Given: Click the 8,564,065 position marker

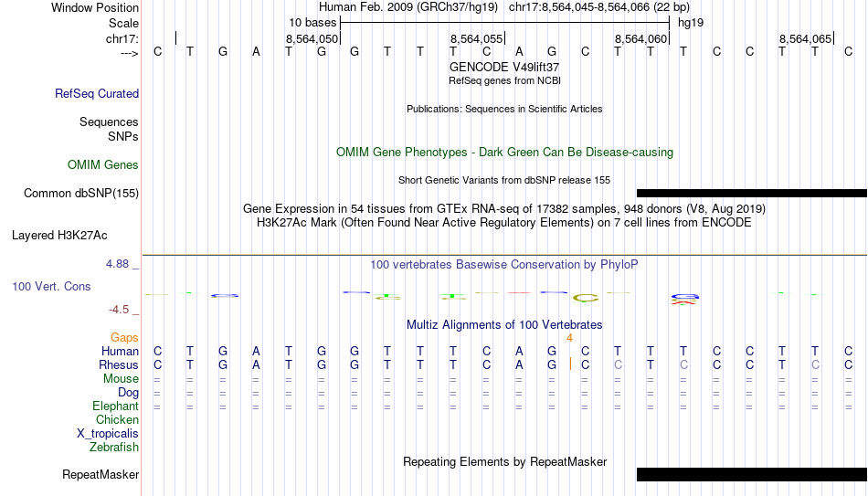Looking at the screenshot, I should (x=806, y=38).
